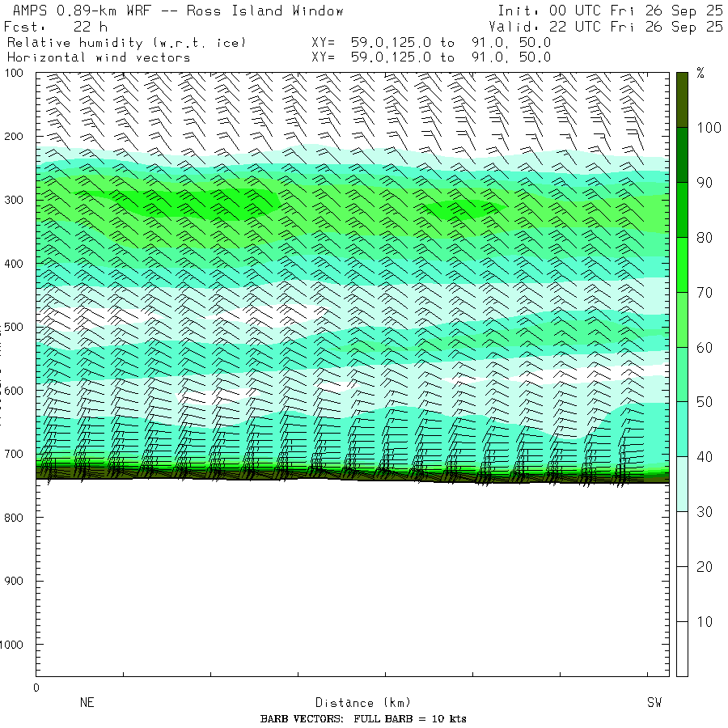Click the 400 pressure axis label
This screenshot has height=728, width=728.
coord(14,264)
